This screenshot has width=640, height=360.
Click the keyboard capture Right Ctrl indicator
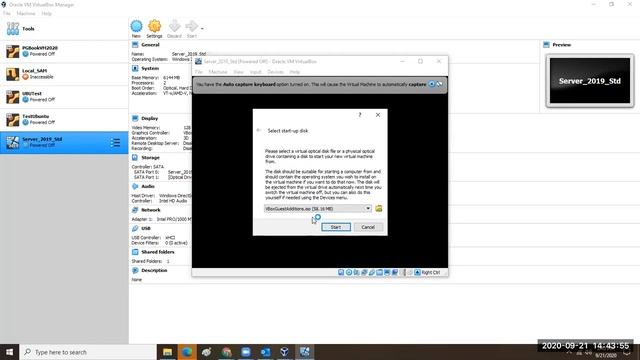[x=427, y=272]
